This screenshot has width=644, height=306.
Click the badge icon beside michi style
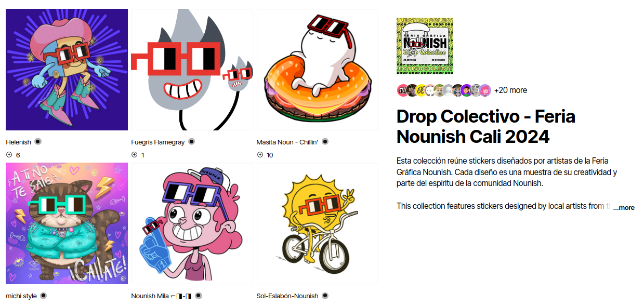(x=44, y=296)
